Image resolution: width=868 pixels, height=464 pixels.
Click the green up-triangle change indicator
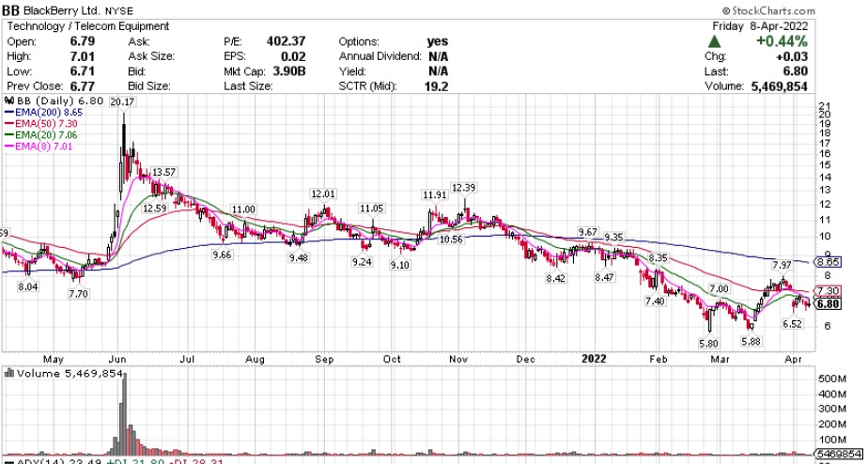click(715, 41)
